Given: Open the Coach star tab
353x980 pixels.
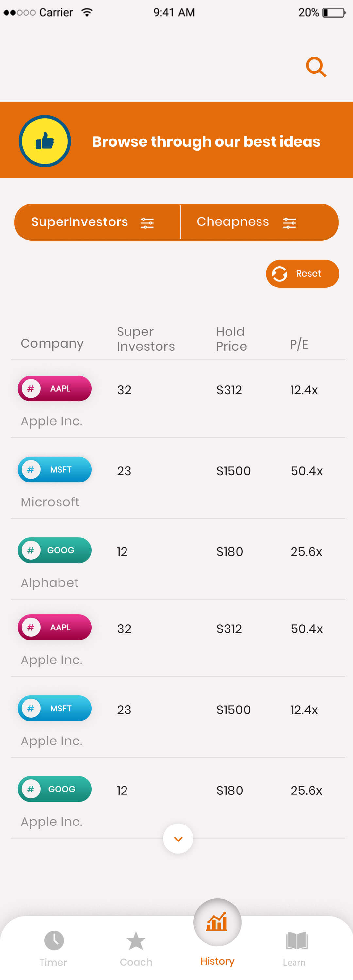Looking at the screenshot, I should (136, 941).
